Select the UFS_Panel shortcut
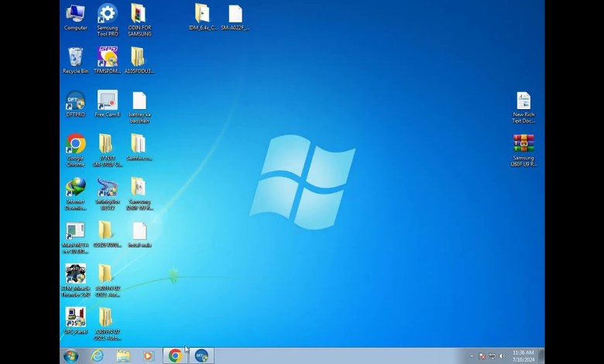Image resolution: width=604 pixels, height=364 pixels. point(76,321)
